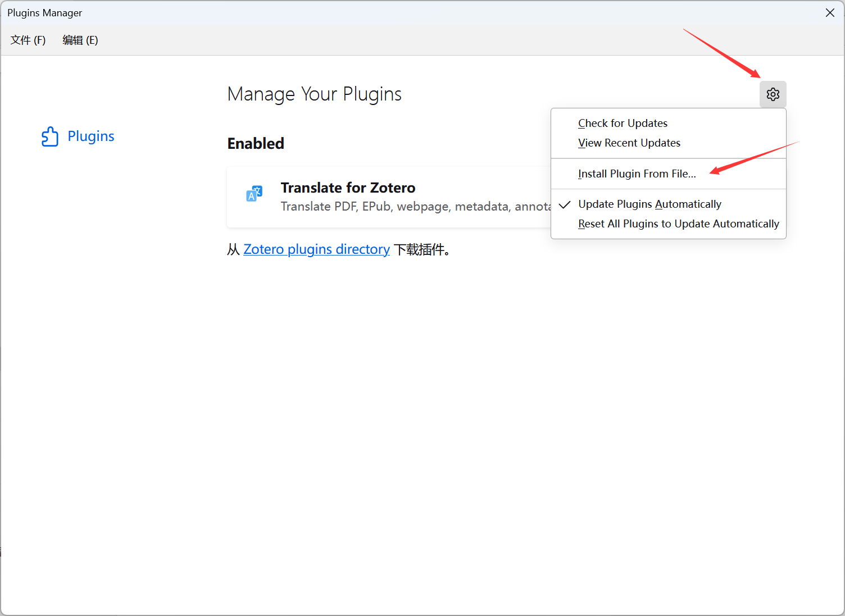Click the Translate PDF, EPub description text
845x616 pixels.
click(416, 207)
